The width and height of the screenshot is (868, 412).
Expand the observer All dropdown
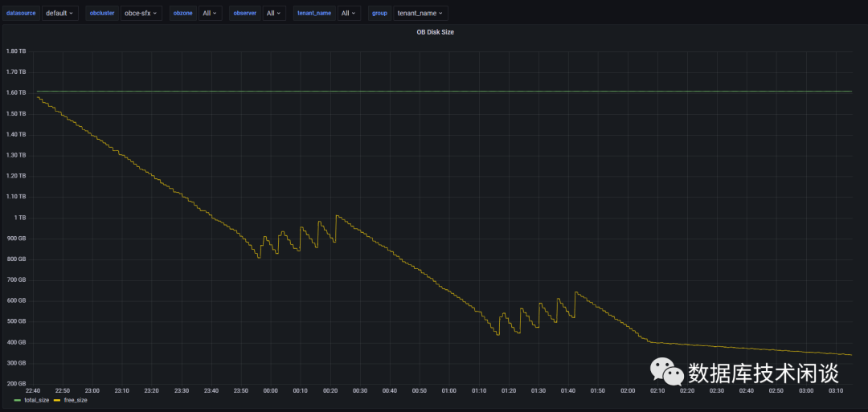click(274, 13)
